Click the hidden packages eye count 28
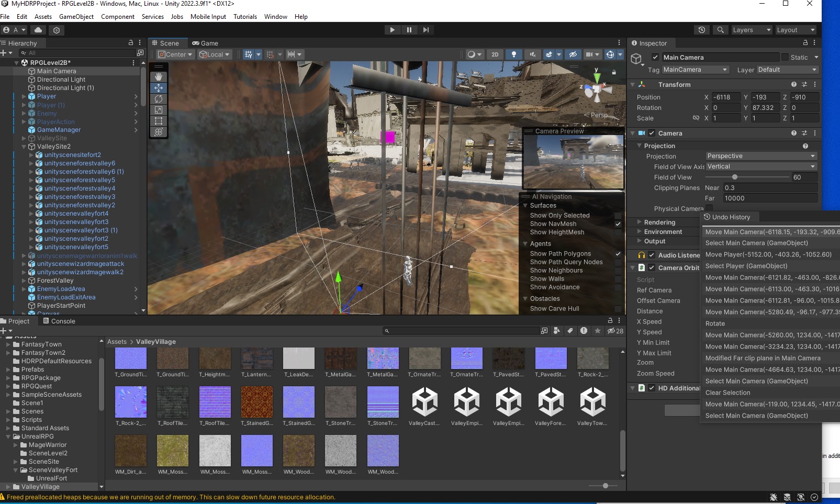The image size is (840, 504). 615,331
